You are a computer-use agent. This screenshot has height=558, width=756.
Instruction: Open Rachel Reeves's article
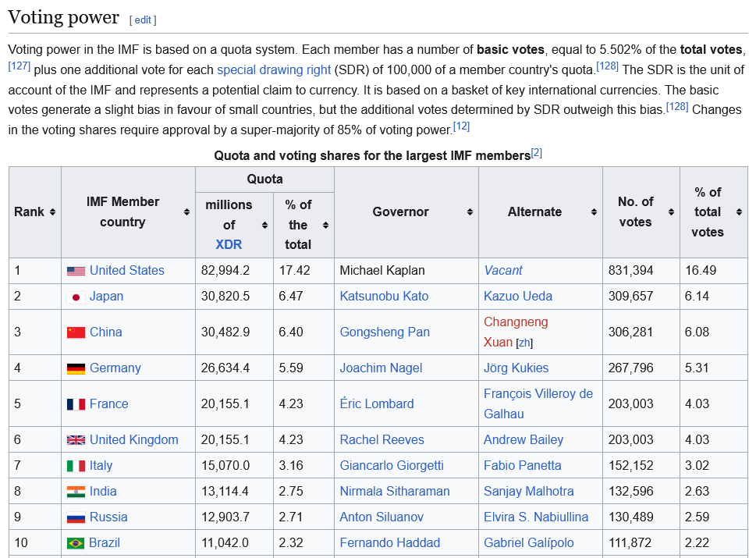tap(382, 439)
